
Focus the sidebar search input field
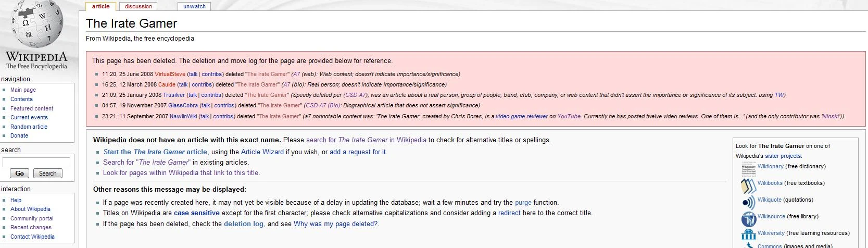tap(36, 162)
